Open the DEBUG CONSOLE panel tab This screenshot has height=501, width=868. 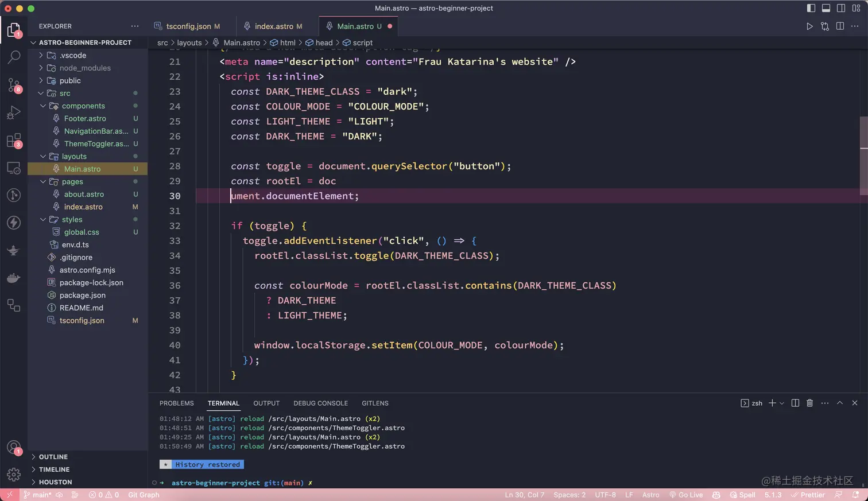click(320, 403)
